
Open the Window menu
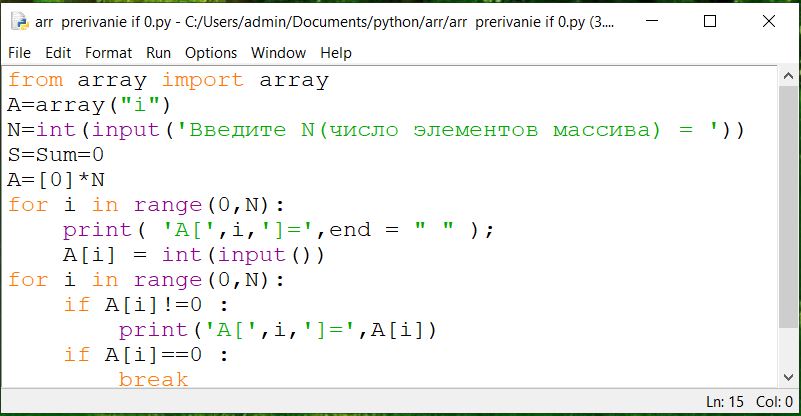point(278,53)
